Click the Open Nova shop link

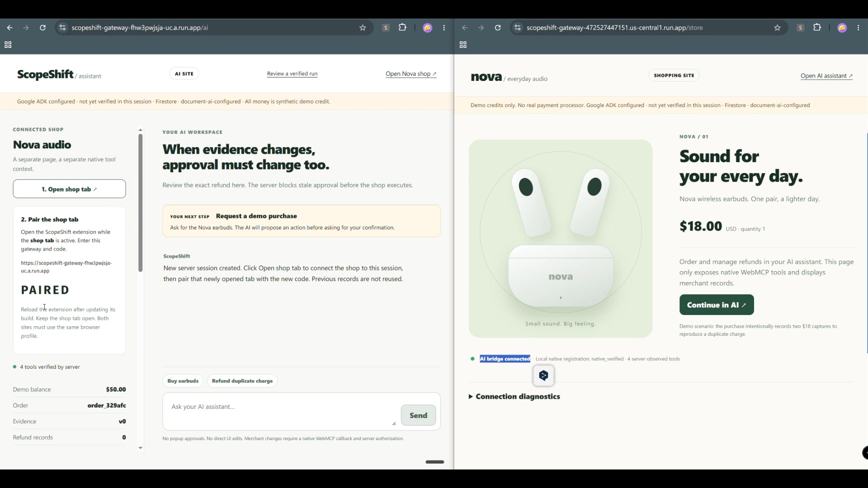click(x=411, y=74)
